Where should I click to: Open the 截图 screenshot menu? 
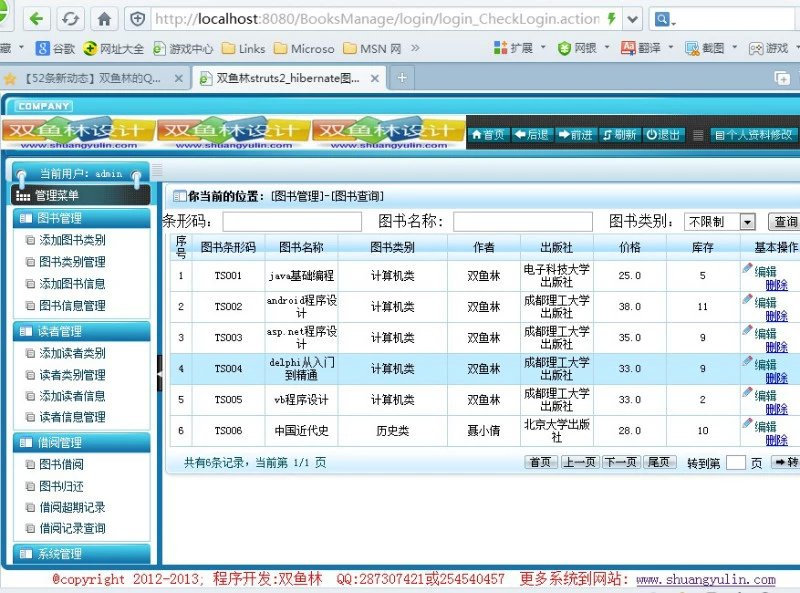click(711, 48)
